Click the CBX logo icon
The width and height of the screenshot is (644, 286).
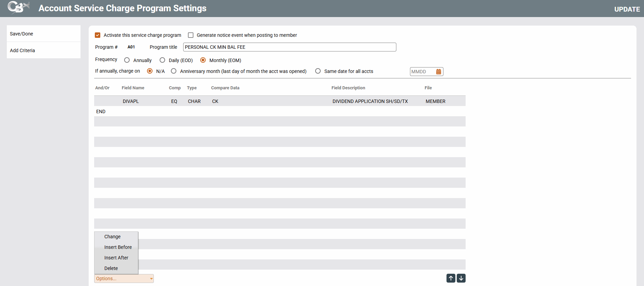tap(18, 7)
